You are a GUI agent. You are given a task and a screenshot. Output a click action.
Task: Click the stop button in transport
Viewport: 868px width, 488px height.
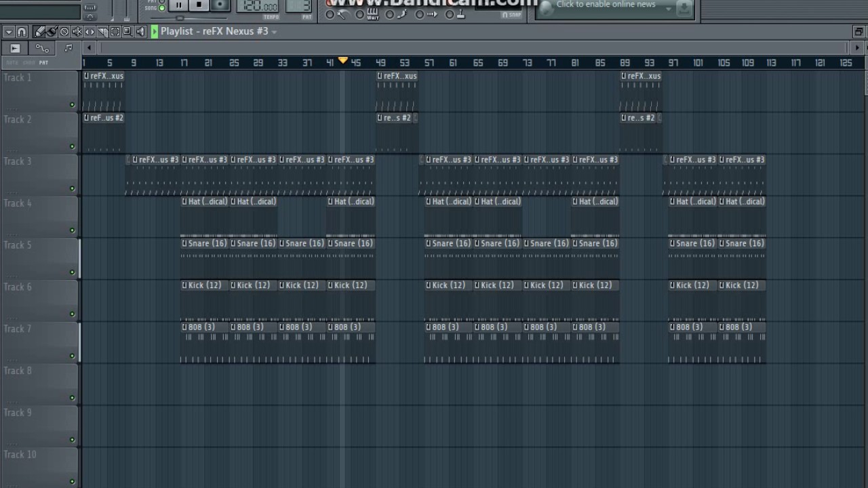click(199, 5)
